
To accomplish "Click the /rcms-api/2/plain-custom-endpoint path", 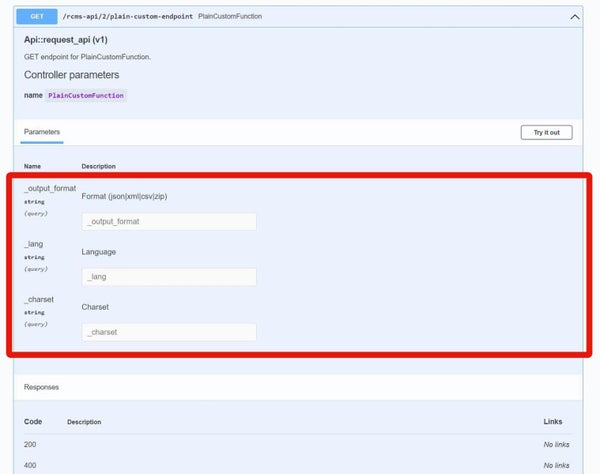I will coord(127,16).
